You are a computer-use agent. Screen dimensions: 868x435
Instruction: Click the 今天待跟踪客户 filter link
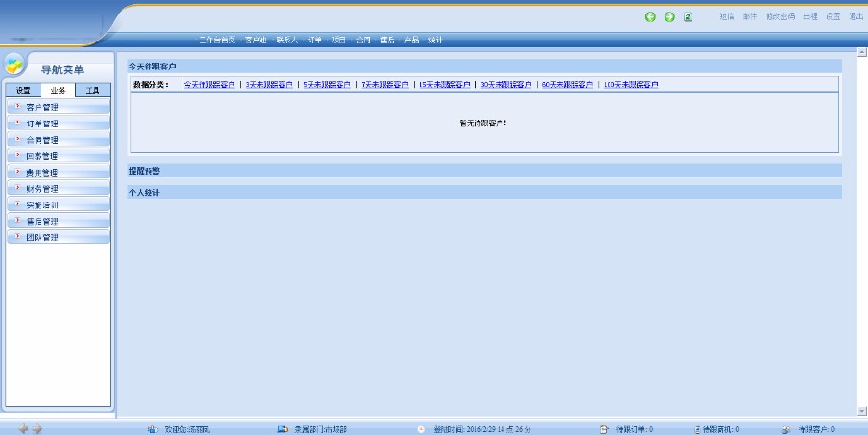[x=209, y=85]
